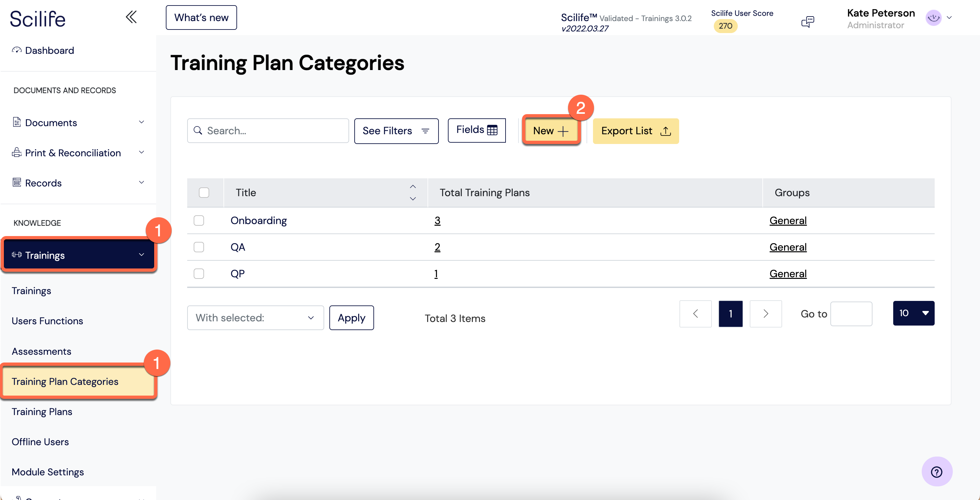The height and width of the screenshot is (500, 980).
Task: Click Export List upload button
Action: [x=635, y=131]
